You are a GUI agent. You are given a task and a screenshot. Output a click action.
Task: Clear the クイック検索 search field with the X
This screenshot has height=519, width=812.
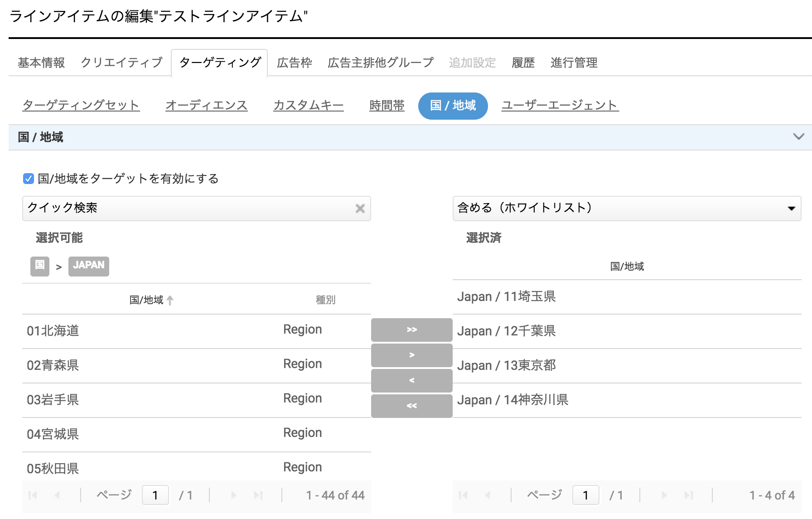[360, 209]
